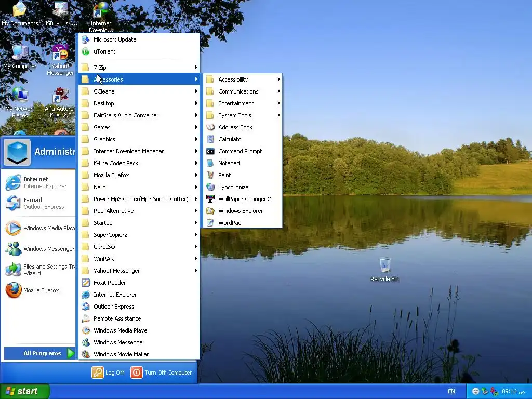This screenshot has width=532, height=399.
Task: Launch WallPaper Changer 2
Action: coord(242,199)
